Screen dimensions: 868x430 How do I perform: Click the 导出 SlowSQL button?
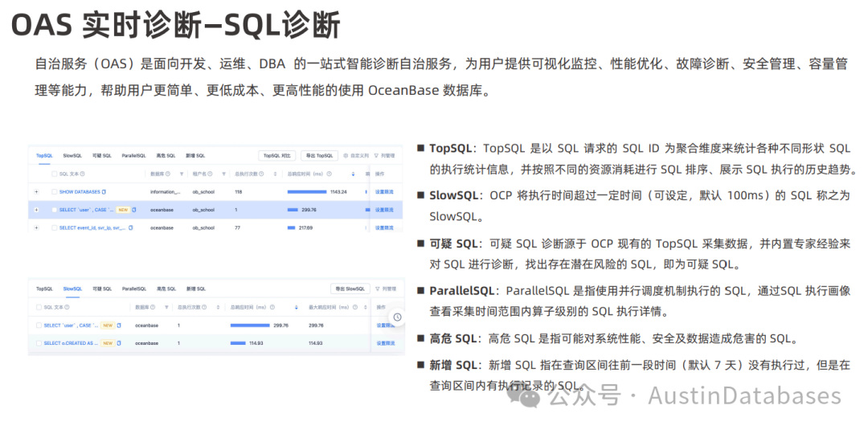(350, 289)
